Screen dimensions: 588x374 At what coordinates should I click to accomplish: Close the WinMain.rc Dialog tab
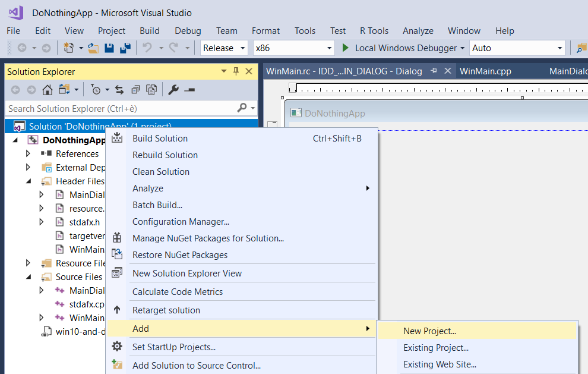pos(448,71)
